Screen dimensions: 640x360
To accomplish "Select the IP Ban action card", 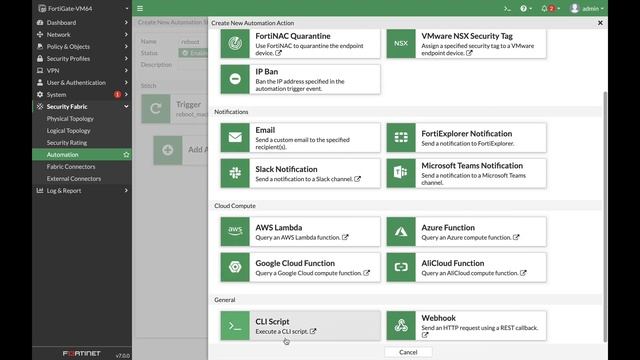I will (300, 79).
